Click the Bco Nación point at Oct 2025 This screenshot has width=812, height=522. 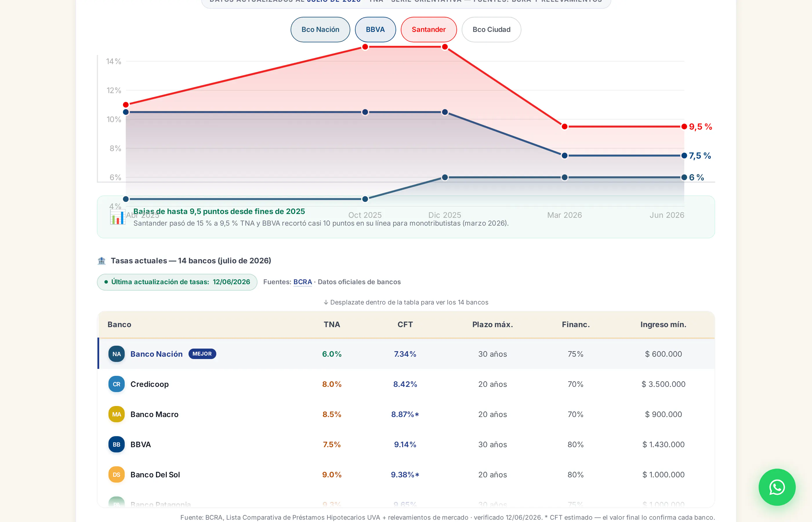365,199
